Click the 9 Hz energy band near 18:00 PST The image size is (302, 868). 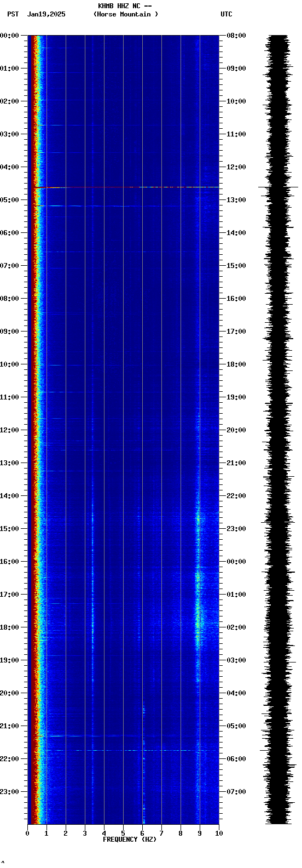(199, 625)
